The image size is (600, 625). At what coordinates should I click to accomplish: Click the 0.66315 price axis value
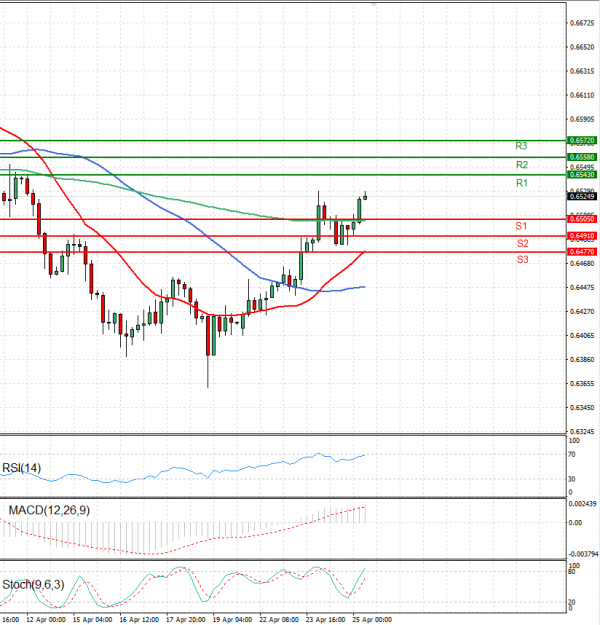pos(582,71)
